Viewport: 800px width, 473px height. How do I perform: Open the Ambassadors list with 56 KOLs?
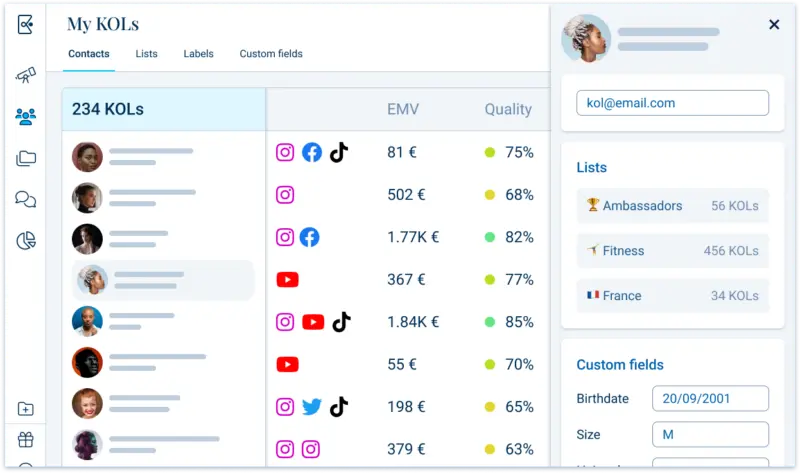pyautogui.click(x=672, y=206)
